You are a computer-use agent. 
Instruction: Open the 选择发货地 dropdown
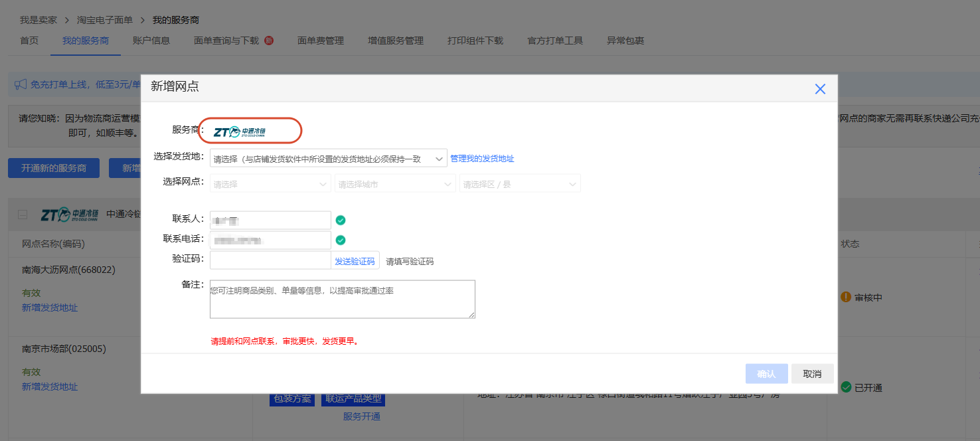tap(328, 159)
